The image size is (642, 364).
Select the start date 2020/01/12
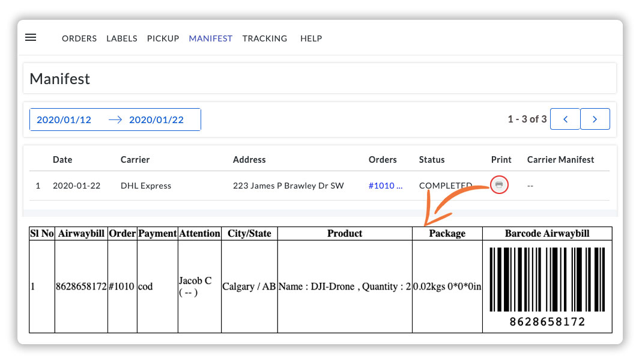pos(64,119)
